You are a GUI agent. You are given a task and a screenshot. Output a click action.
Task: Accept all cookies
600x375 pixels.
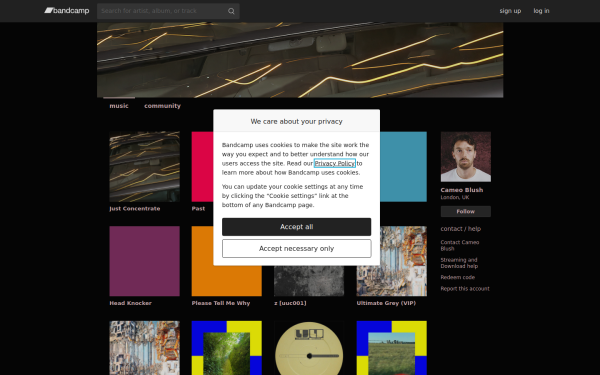tap(297, 227)
